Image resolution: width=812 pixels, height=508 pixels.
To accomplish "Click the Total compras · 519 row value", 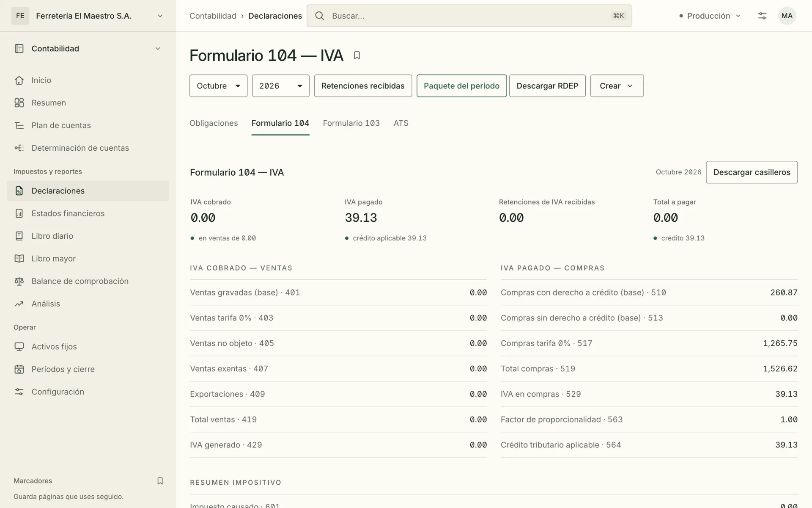I will pyautogui.click(x=780, y=369).
